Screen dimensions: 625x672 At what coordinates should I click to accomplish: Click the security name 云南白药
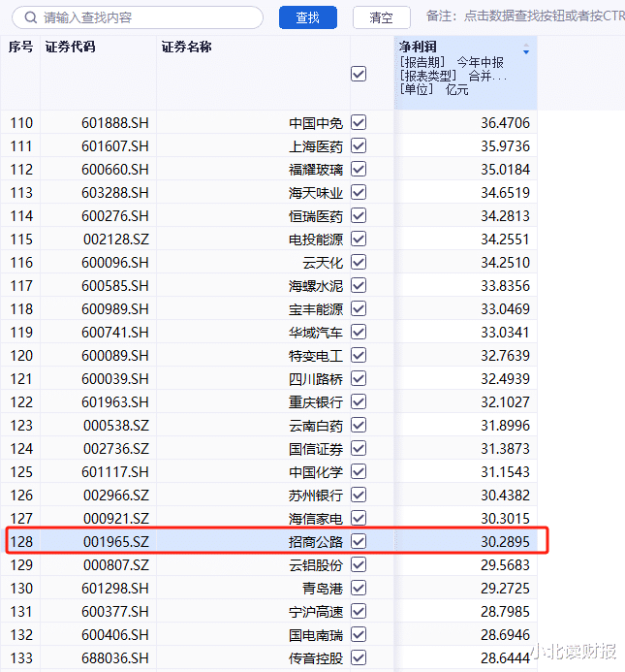click(x=316, y=426)
